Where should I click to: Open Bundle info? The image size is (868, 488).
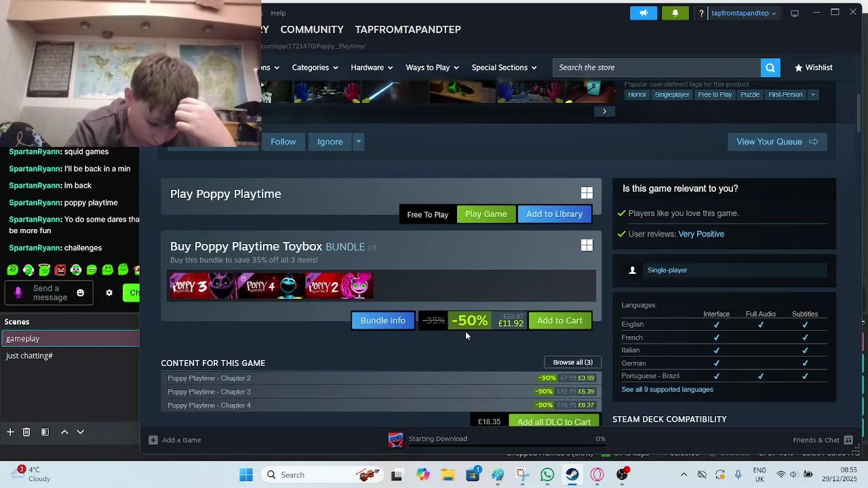pyautogui.click(x=383, y=321)
